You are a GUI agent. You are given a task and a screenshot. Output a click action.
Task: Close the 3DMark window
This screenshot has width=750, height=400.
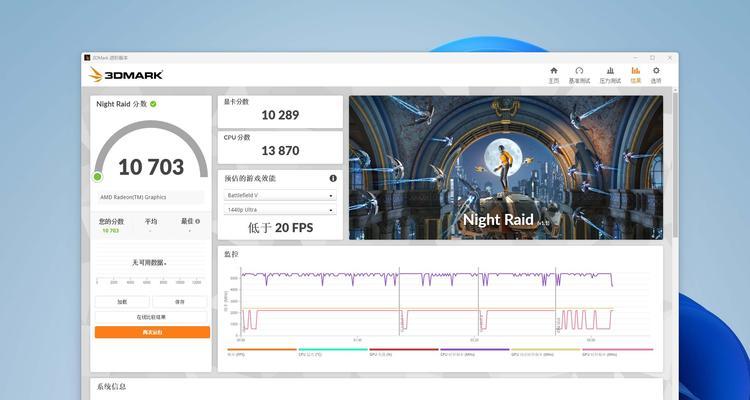click(x=670, y=57)
